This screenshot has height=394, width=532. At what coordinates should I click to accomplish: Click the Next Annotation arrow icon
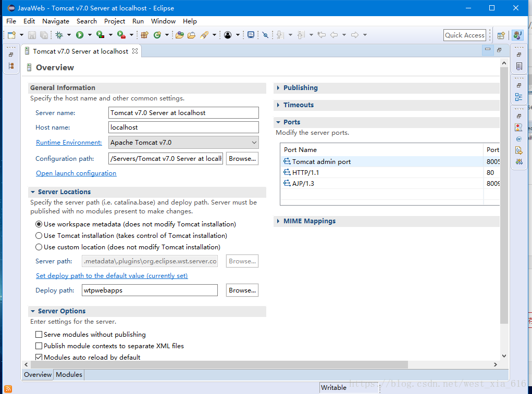pos(280,35)
